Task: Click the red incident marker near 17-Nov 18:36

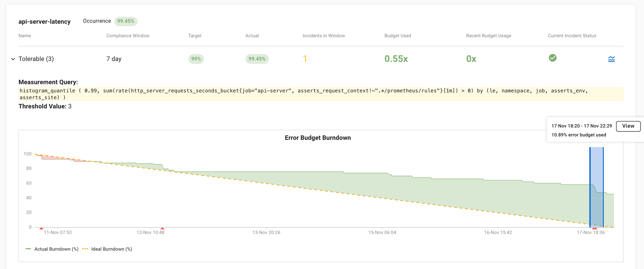Action: point(594,228)
